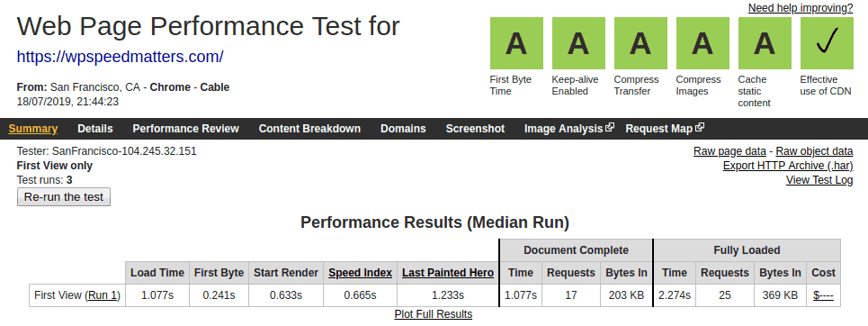Click the Raw page data link
868x326 pixels.
(x=729, y=151)
